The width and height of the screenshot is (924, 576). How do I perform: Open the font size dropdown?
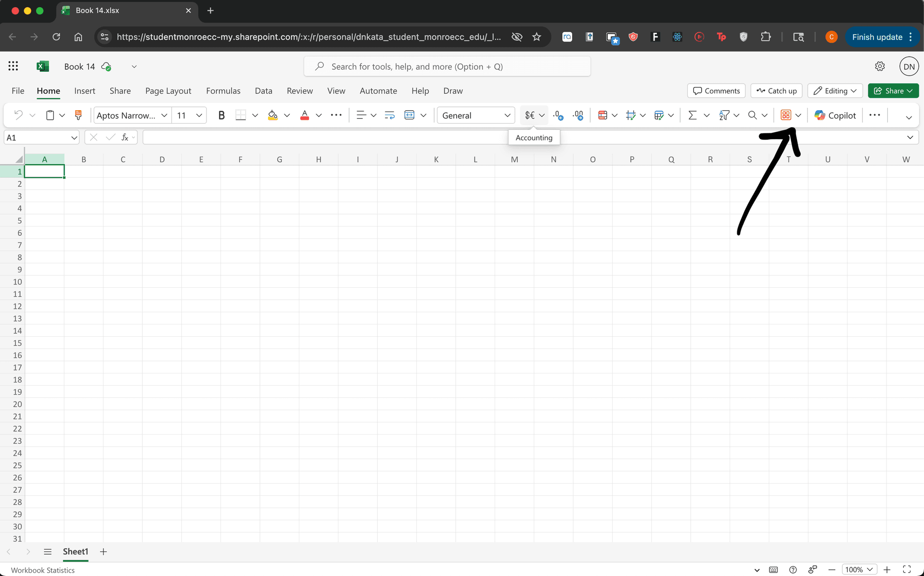point(199,115)
